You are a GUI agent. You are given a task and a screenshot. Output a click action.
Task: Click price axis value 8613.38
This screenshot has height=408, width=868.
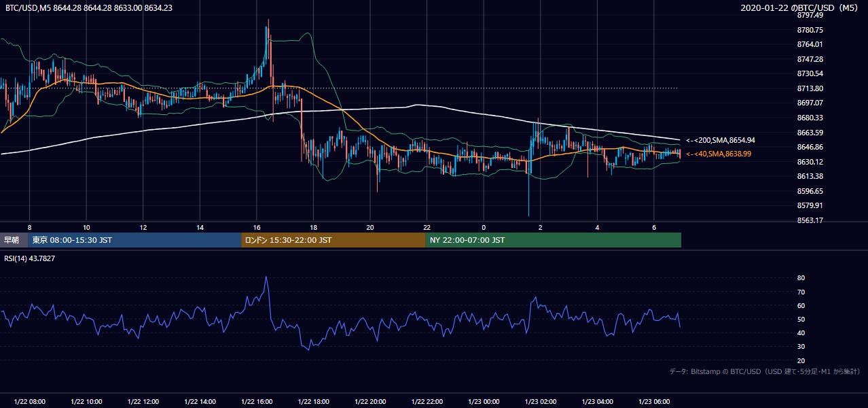point(810,176)
